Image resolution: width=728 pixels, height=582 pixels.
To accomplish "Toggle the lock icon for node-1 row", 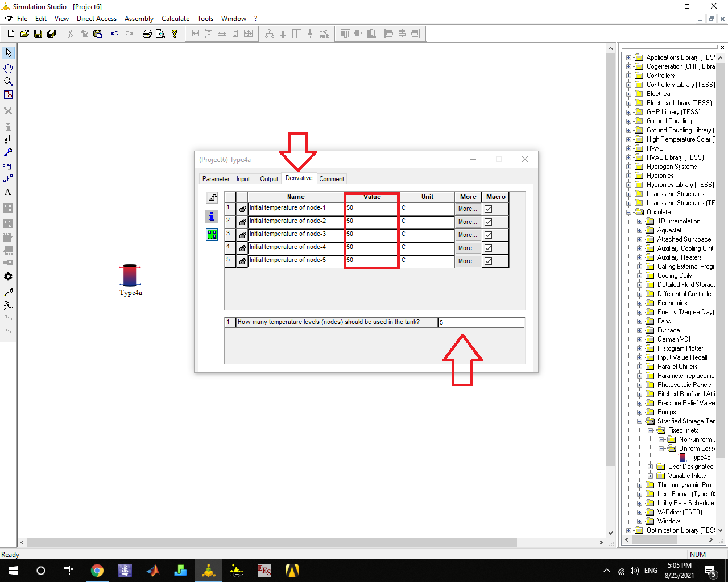I will pos(242,209).
